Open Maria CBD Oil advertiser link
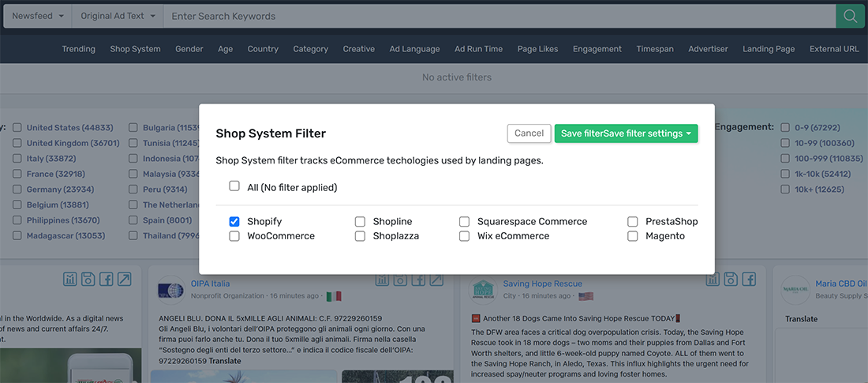This screenshot has height=383, width=868. [840, 283]
